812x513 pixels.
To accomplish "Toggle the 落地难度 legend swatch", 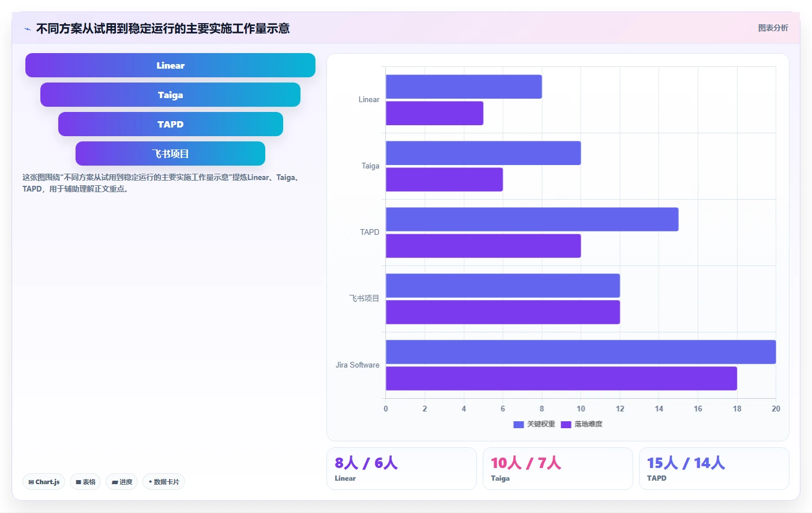I will tap(566, 424).
